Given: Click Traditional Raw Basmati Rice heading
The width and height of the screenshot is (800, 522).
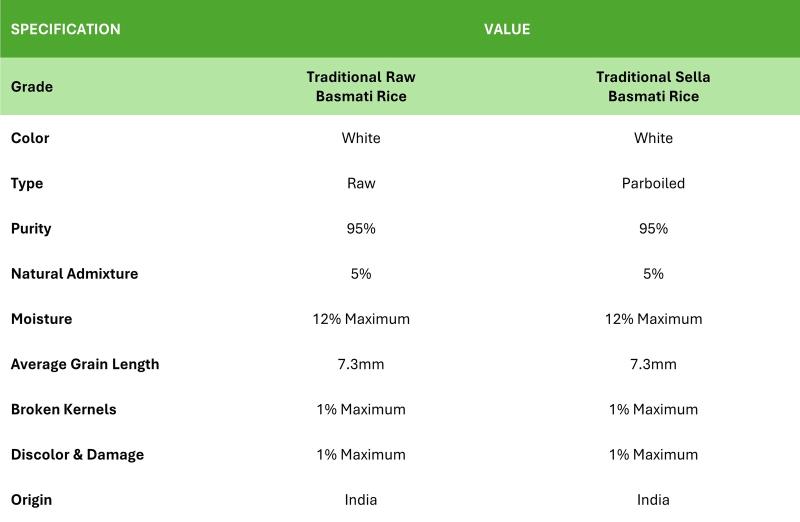Looking at the screenshot, I should point(361,86).
